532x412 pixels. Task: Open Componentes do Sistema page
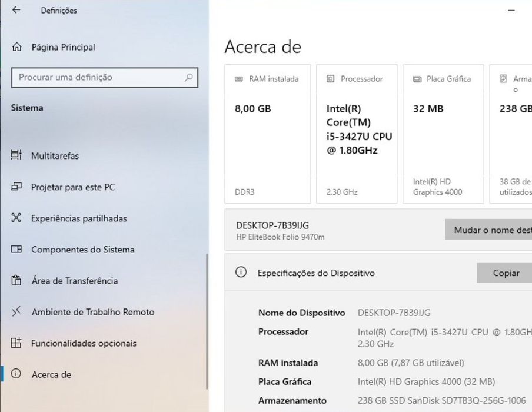(x=83, y=250)
